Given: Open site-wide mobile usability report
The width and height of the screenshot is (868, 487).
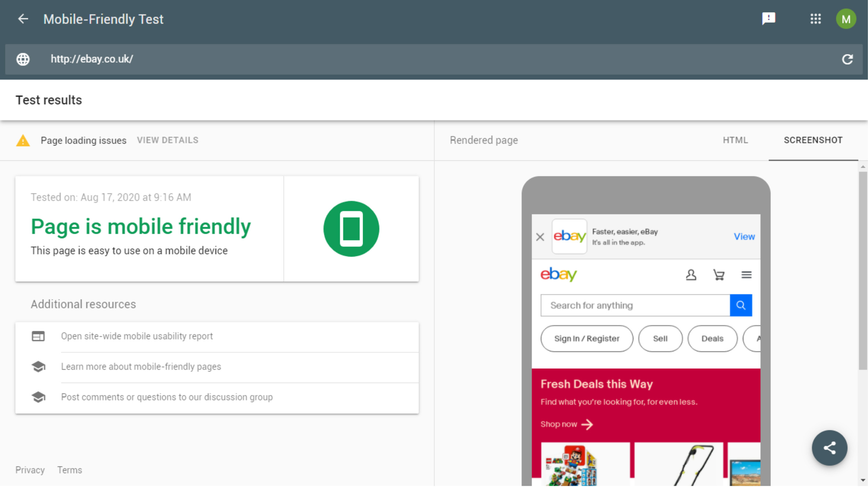Looking at the screenshot, I should coord(137,336).
